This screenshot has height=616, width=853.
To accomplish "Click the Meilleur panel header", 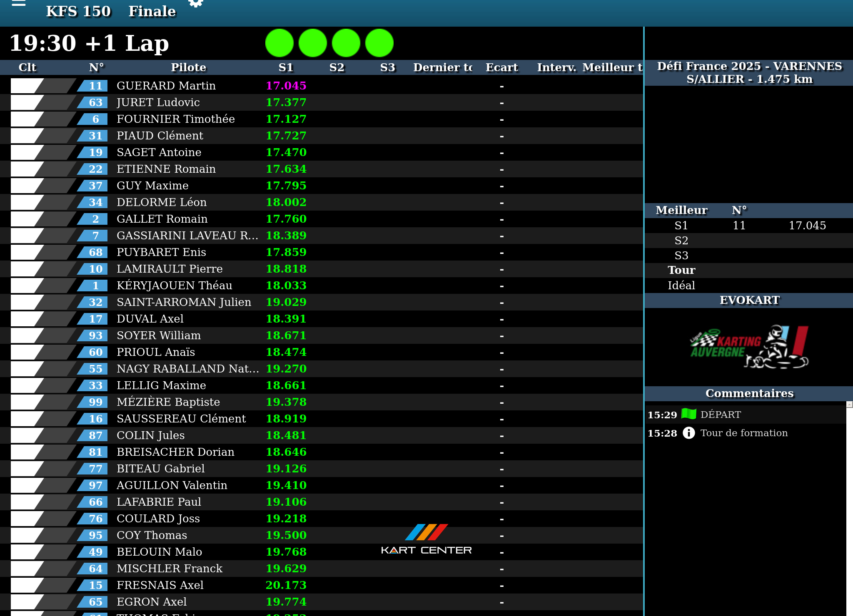I will coord(681,210).
